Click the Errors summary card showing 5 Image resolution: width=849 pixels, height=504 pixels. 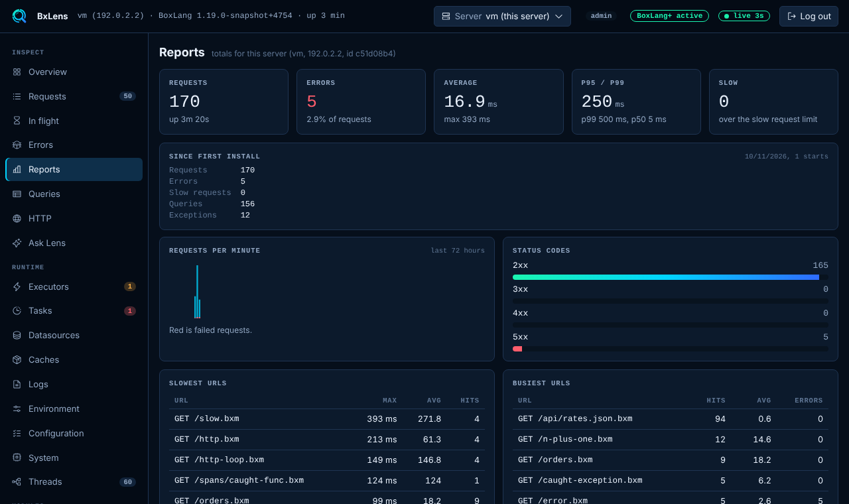pyautogui.click(x=361, y=101)
